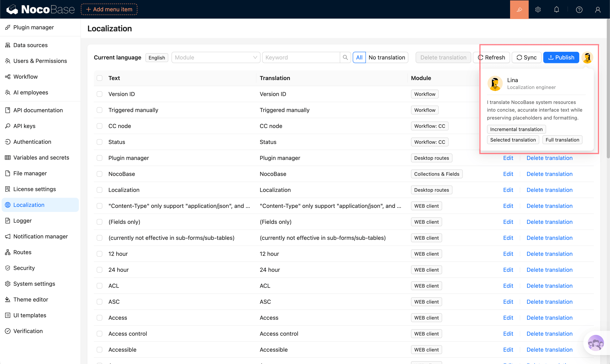This screenshot has width=610, height=364.
Task: Click Edit for Plugin manager row
Action: (x=508, y=158)
